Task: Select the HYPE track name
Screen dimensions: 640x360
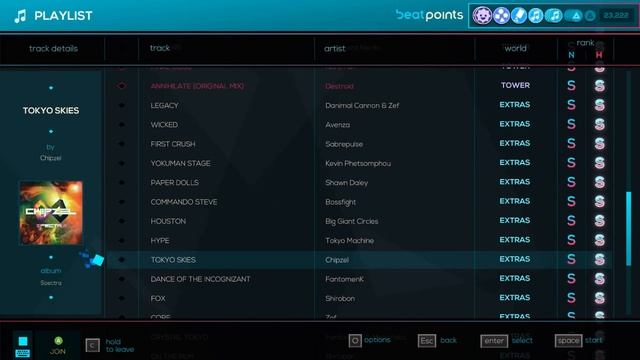Action: pos(160,240)
